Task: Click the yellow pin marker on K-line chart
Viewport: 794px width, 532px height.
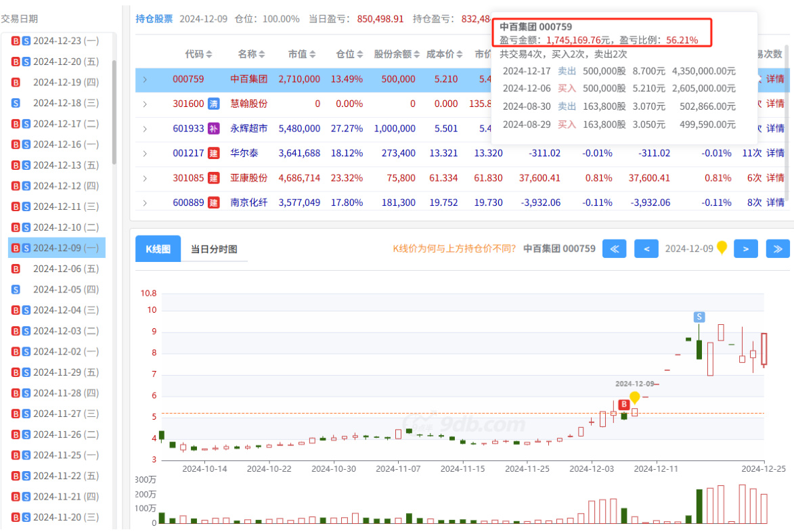Action: click(634, 397)
